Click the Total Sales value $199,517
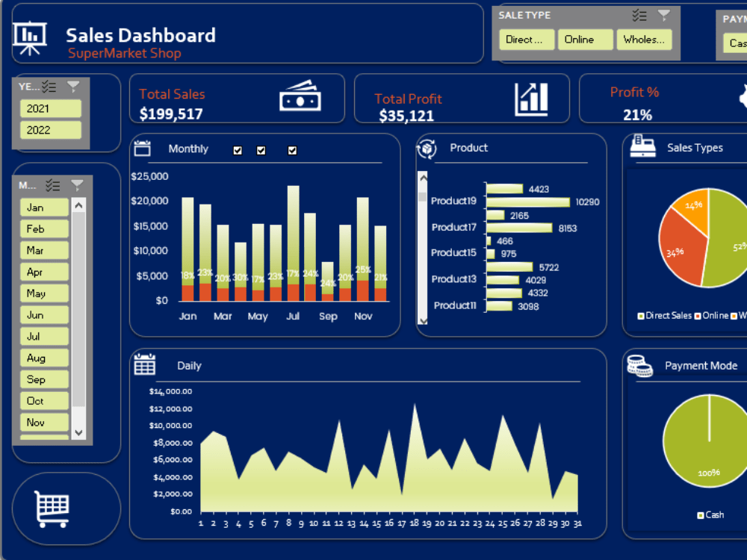 tap(171, 113)
